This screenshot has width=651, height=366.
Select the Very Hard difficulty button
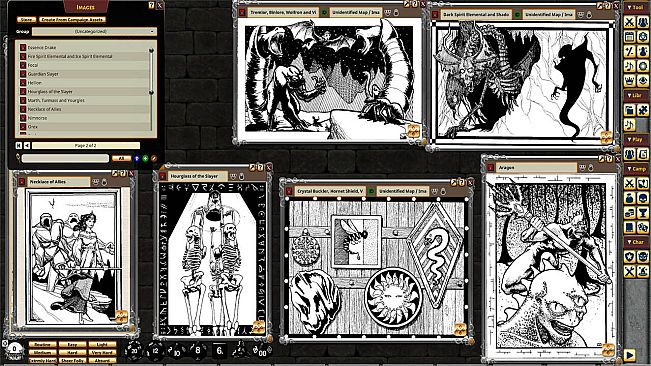coord(102,352)
